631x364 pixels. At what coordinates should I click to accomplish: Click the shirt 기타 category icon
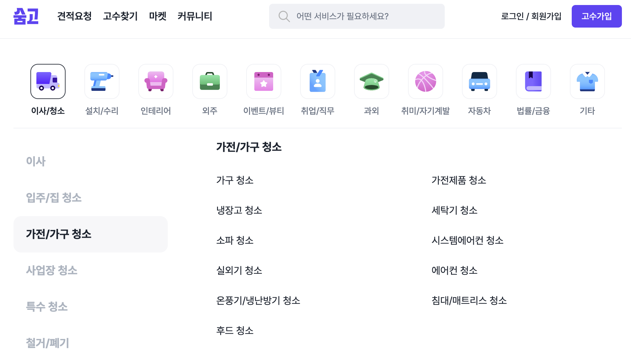point(587,81)
